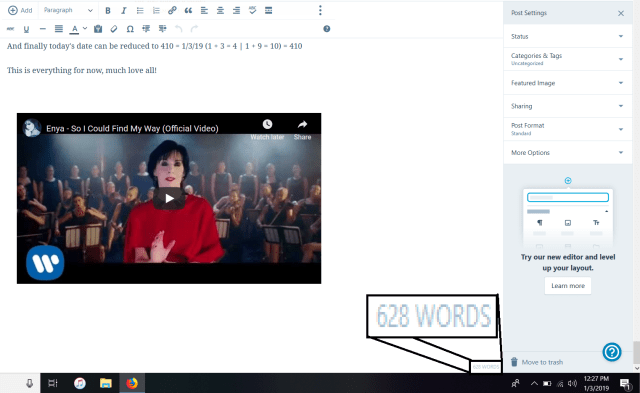Click the Learn more button

(x=568, y=286)
